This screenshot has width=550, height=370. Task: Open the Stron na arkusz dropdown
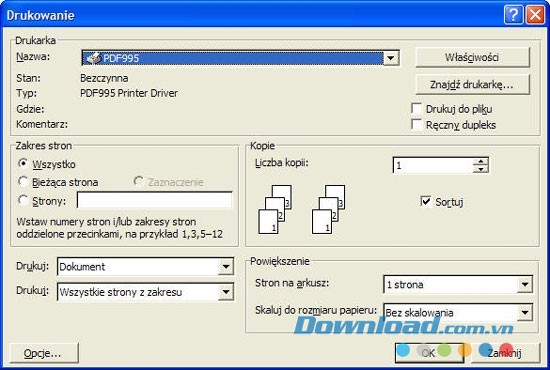point(525,284)
